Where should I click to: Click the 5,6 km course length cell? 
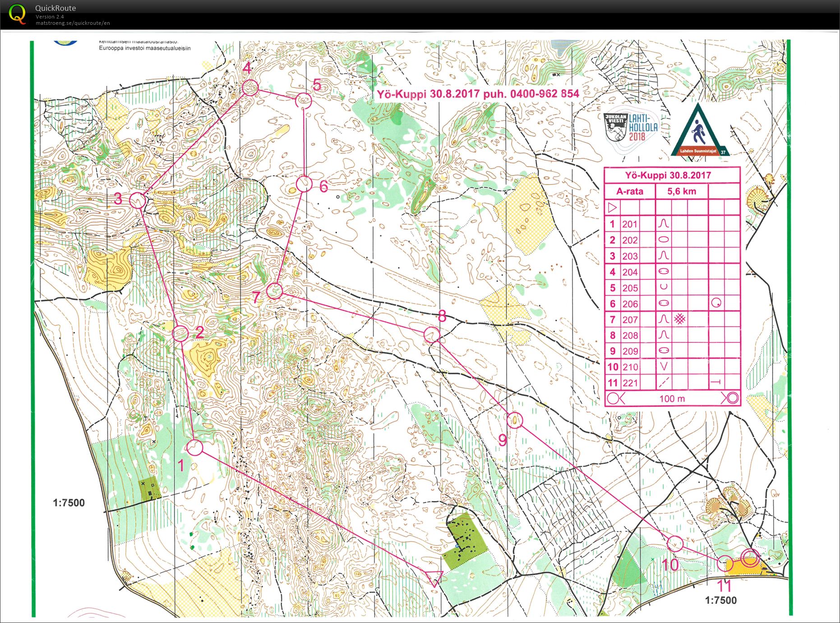pyautogui.click(x=682, y=191)
